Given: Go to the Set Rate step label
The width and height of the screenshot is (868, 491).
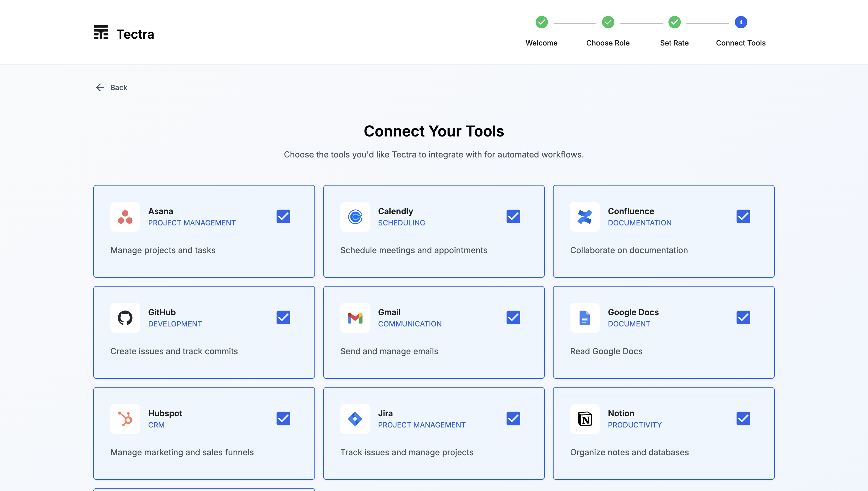Looking at the screenshot, I should coord(674,43).
